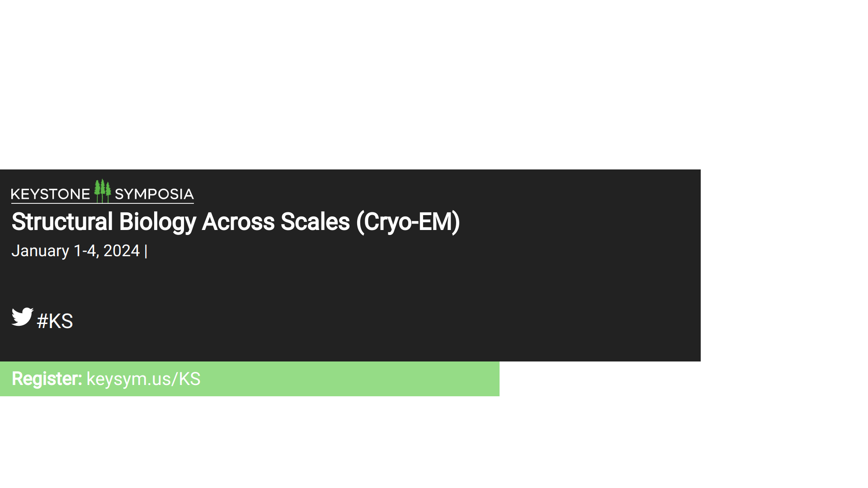Click the (Cryo-EM) text in the title

(408, 222)
